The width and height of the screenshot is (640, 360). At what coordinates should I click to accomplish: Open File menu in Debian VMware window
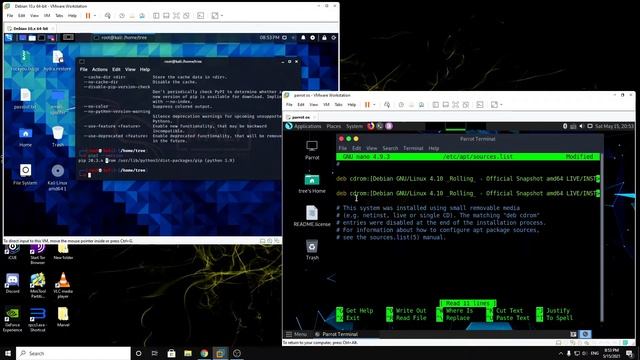(x=10, y=16)
